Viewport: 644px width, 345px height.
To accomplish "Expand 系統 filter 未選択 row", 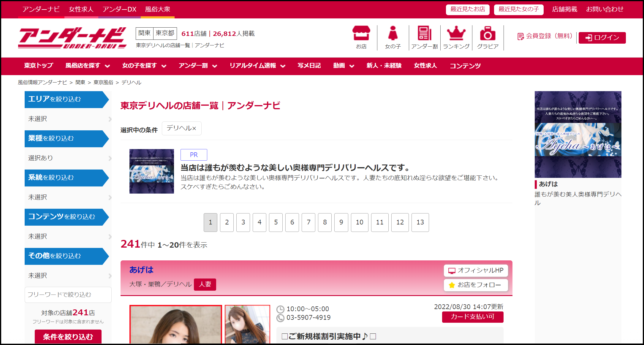I will tap(68, 197).
